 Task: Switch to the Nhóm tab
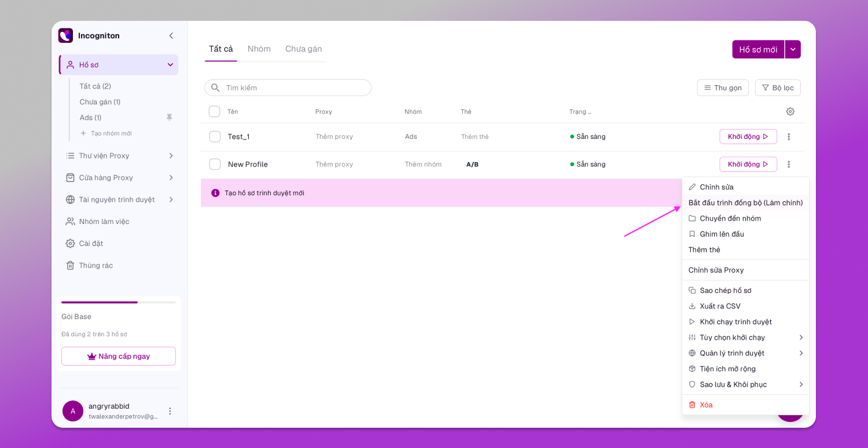pos(259,49)
